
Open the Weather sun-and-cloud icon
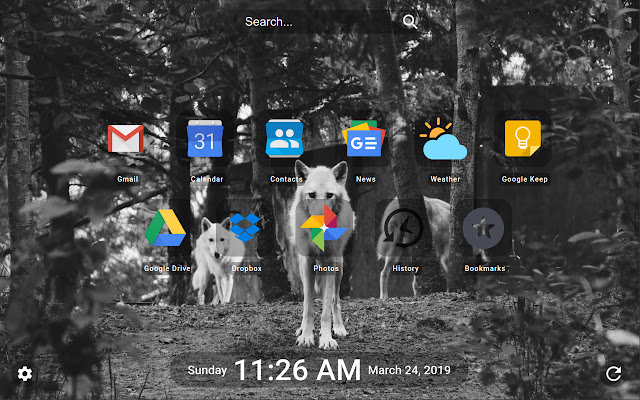point(443,139)
